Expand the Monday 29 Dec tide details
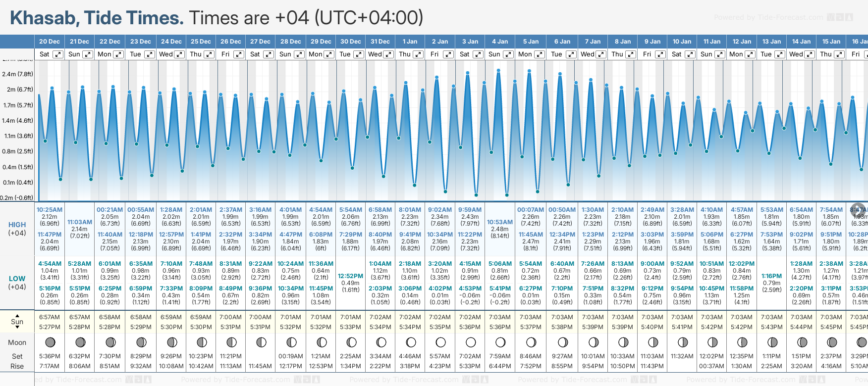868x386 pixels. tap(329, 54)
